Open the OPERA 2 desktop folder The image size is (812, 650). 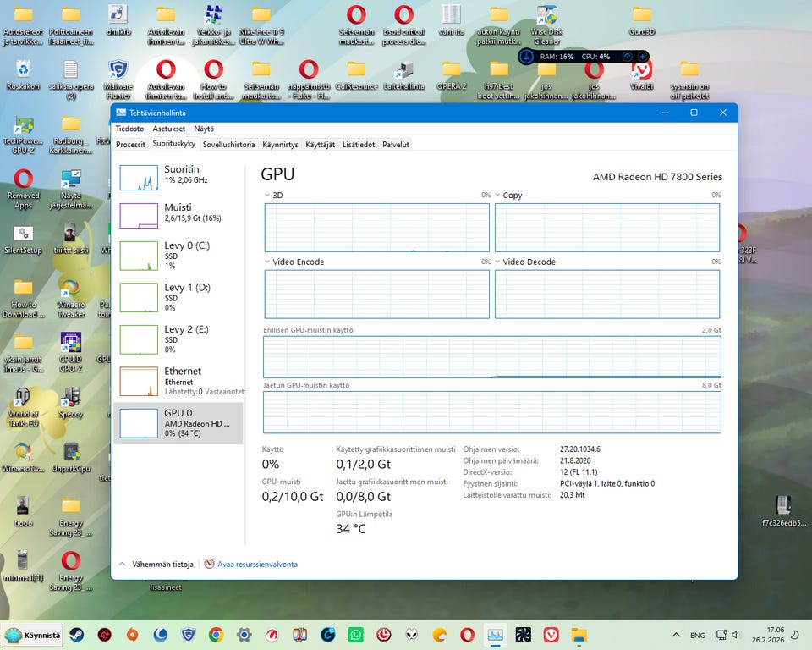(x=452, y=75)
